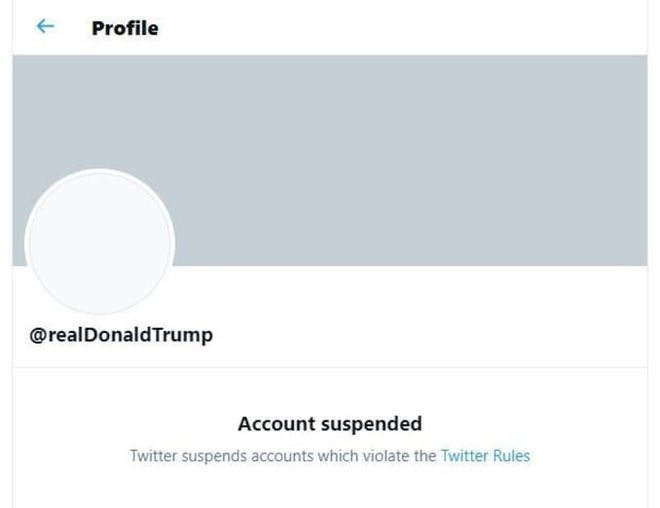Click blank header space right of Profile
Screen dimensions: 660x508
click(x=400, y=28)
